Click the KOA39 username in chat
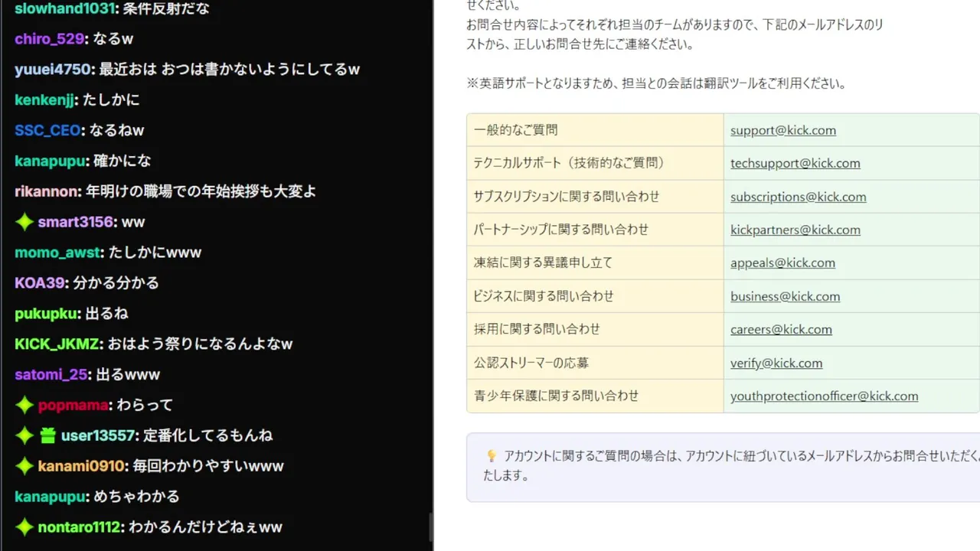980x551 pixels. pos(40,283)
